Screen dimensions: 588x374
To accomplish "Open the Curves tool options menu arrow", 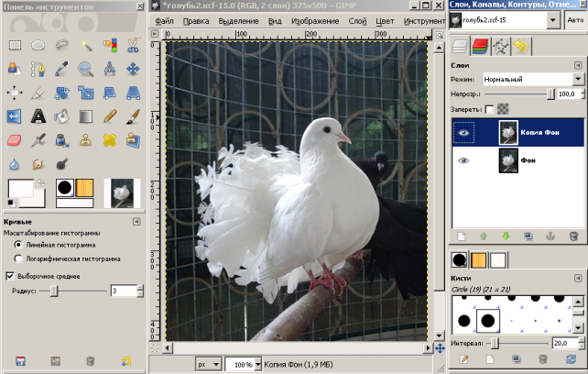I will (x=136, y=222).
